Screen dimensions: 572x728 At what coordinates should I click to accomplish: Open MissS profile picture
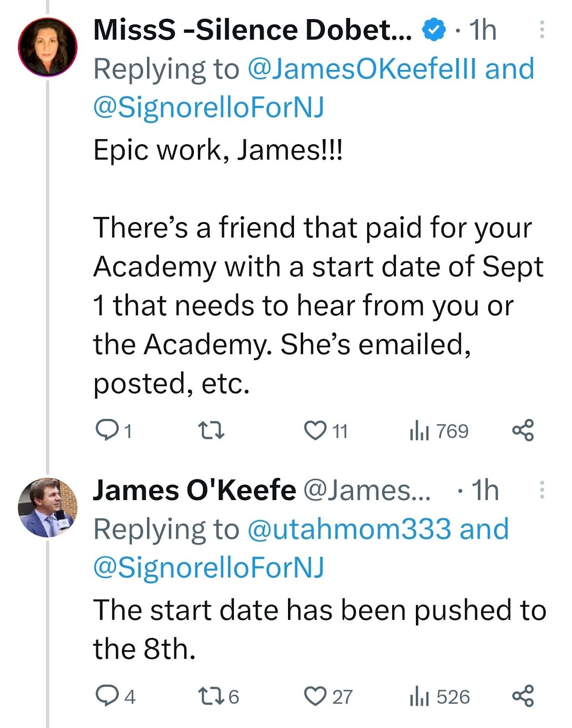pyautogui.click(x=48, y=46)
